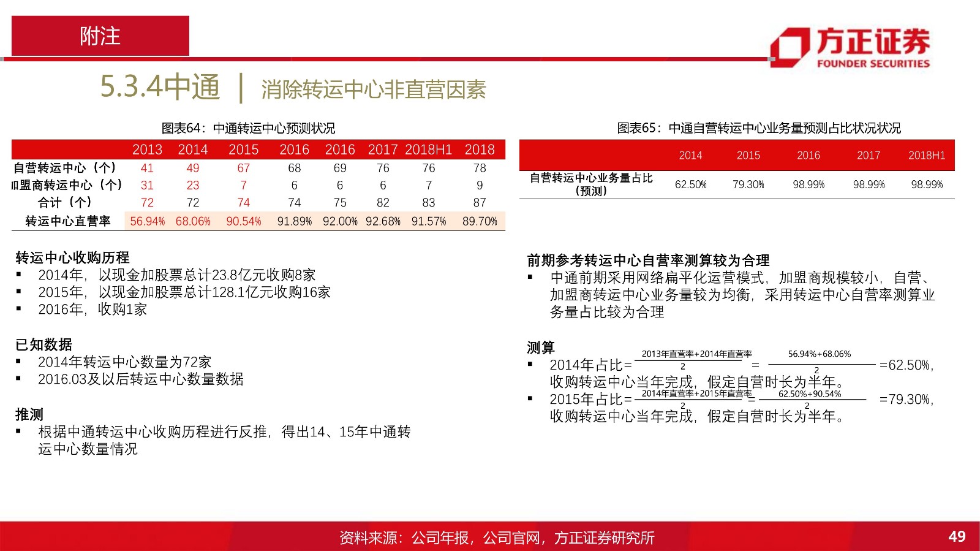Click the value 87 in total row

click(x=480, y=202)
